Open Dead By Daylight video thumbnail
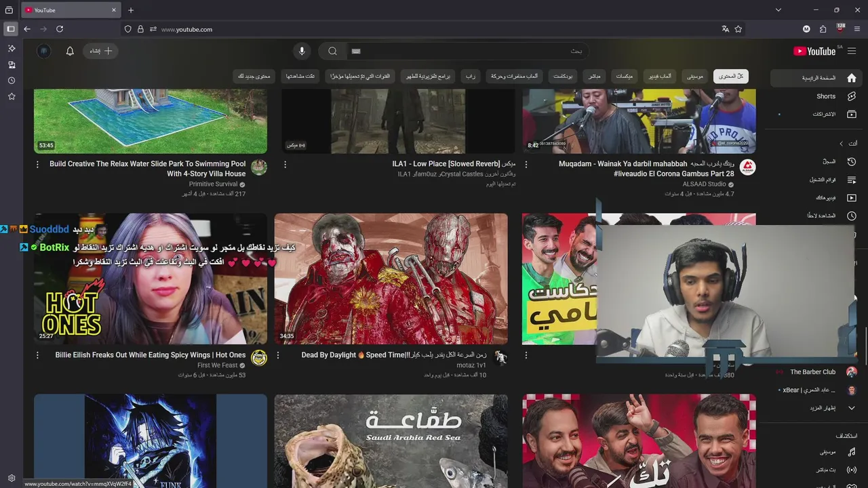 pyautogui.click(x=391, y=279)
